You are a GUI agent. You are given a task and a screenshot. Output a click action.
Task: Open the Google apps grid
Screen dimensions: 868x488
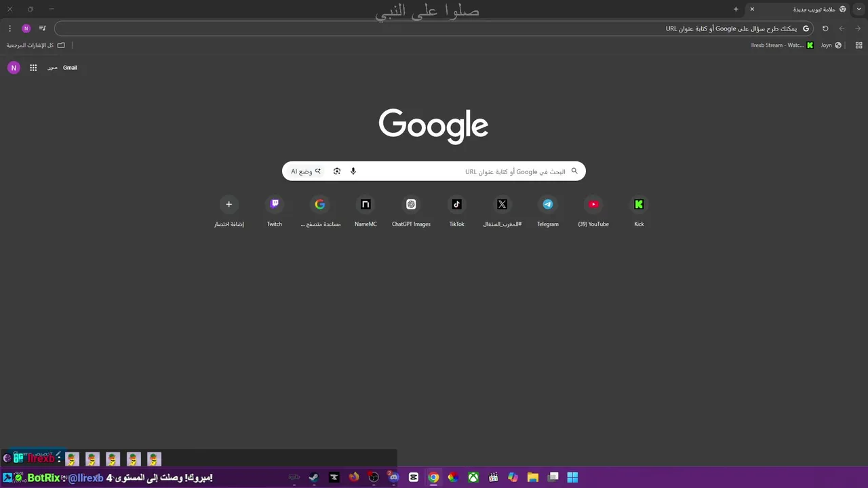coord(33,68)
